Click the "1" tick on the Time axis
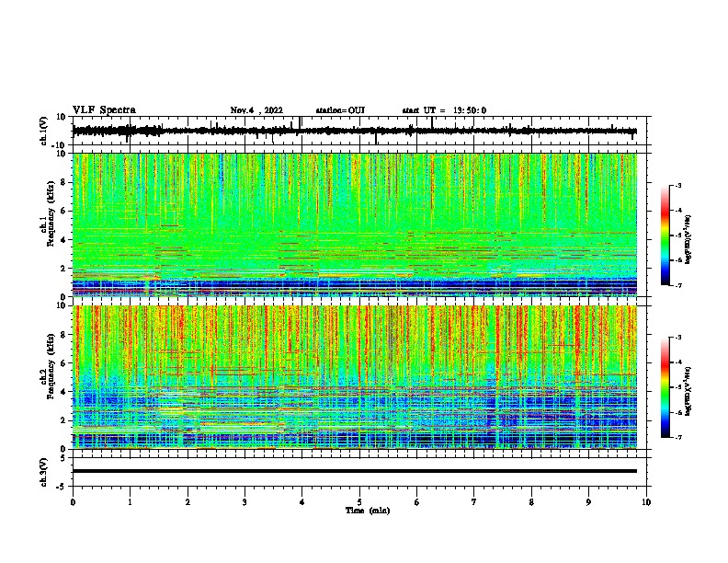The height and width of the screenshot is (563, 728). [x=130, y=502]
